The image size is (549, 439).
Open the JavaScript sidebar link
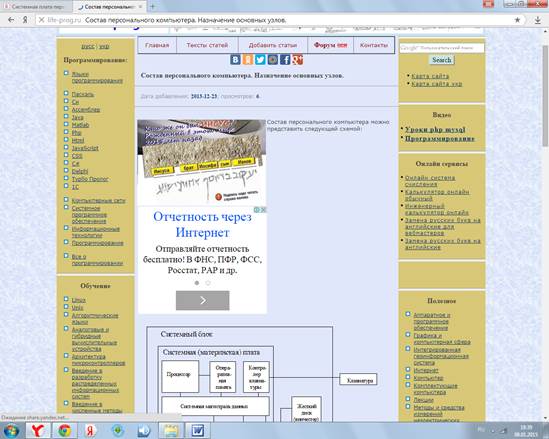(85, 148)
